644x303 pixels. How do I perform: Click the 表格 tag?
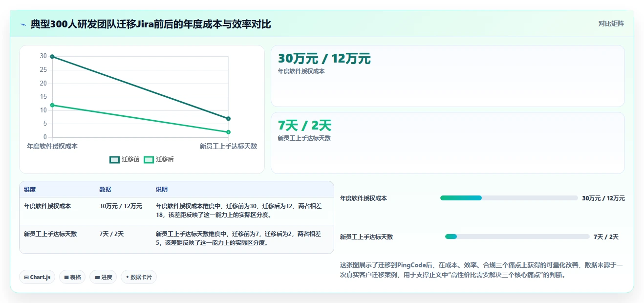(72, 277)
